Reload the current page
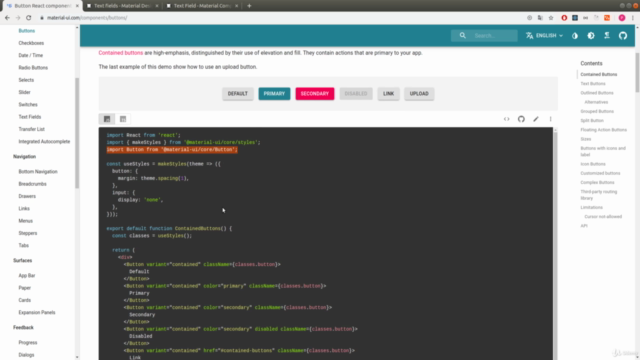This screenshot has height=360, width=640. tap(29, 18)
